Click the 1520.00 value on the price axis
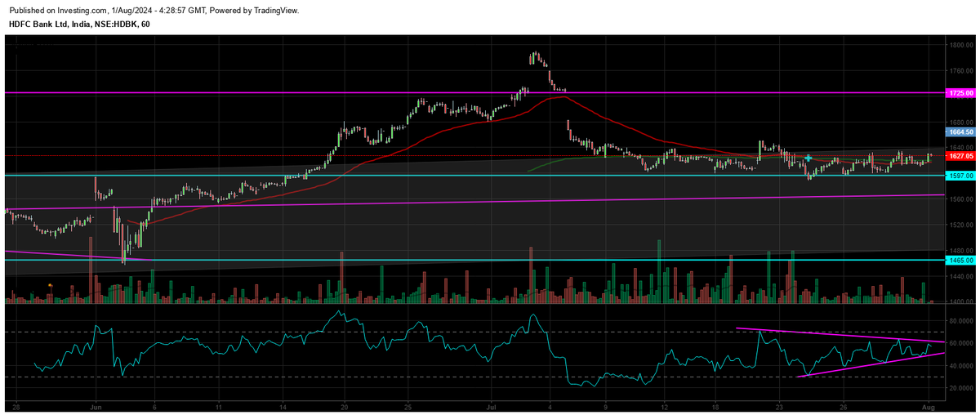The image size is (980, 415). pos(960,225)
